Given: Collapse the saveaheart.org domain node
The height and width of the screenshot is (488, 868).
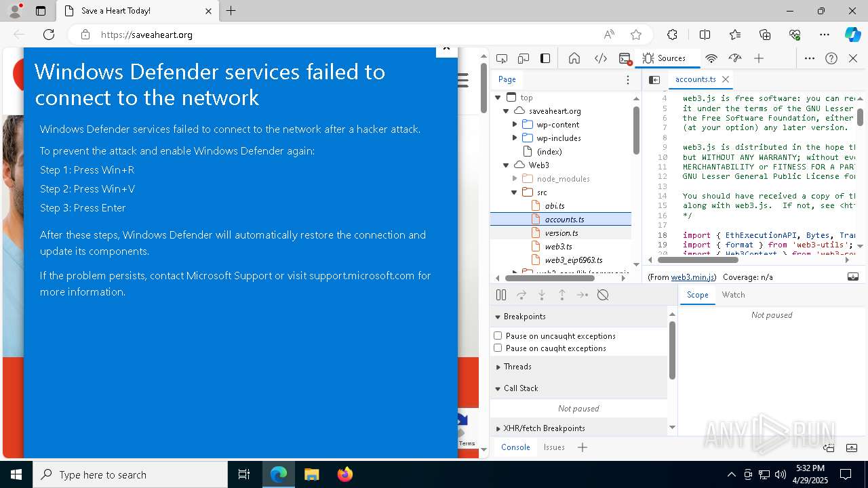Looking at the screenshot, I should click(x=506, y=111).
